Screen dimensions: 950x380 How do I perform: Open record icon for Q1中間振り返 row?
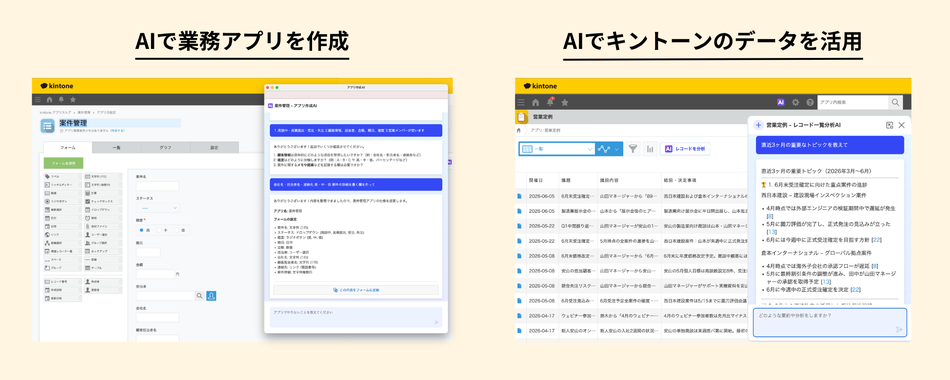pyautogui.click(x=519, y=226)
